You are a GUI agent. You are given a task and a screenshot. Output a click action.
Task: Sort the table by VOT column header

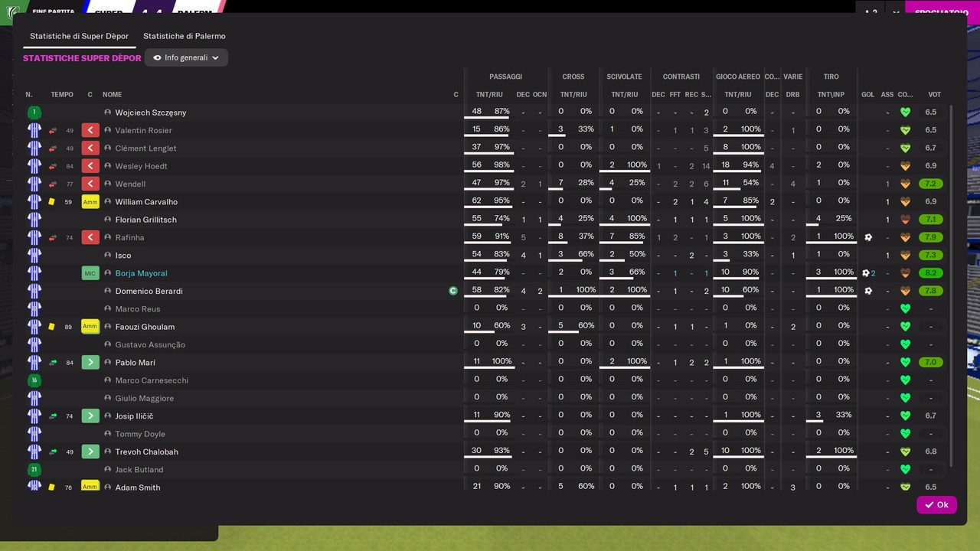[934, 95]
